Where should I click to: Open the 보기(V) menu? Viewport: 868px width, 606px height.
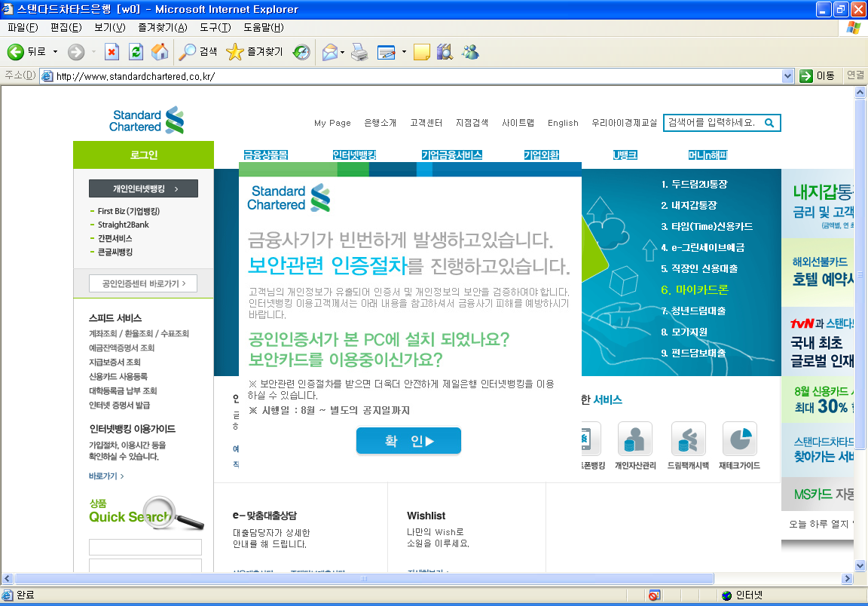(x=109, y=27)
